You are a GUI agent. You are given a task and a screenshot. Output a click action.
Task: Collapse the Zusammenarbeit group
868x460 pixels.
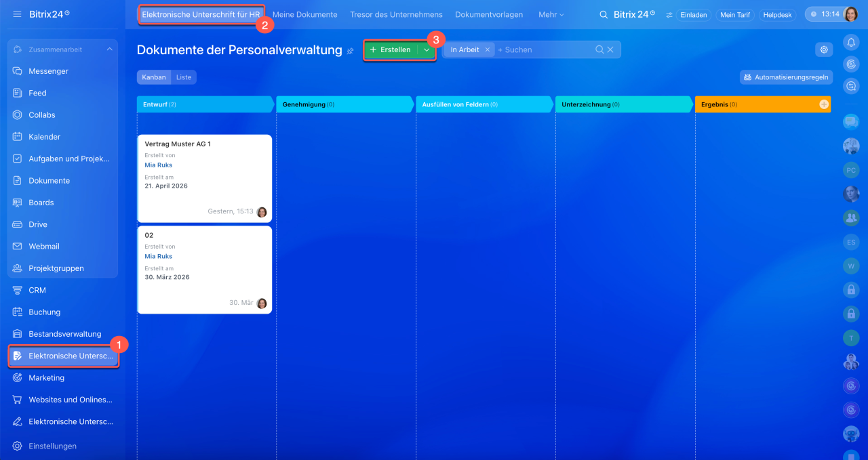(x=110, y=49)
